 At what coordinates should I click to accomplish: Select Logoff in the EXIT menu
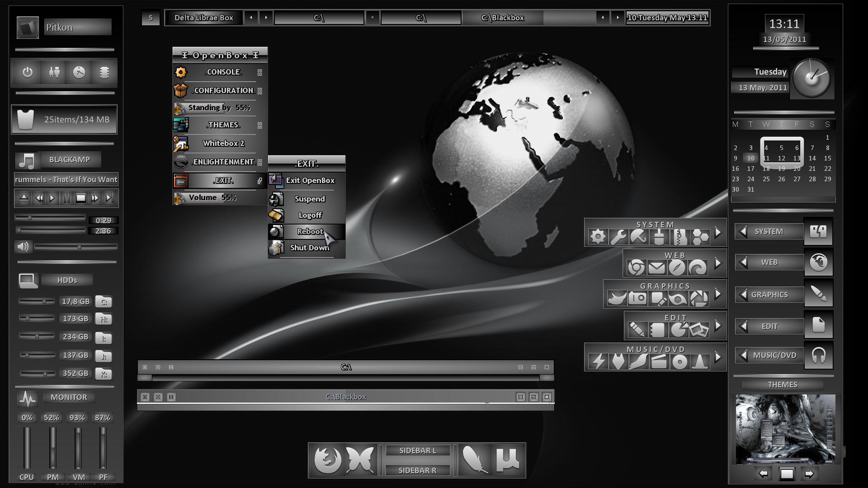pos(307,215)
